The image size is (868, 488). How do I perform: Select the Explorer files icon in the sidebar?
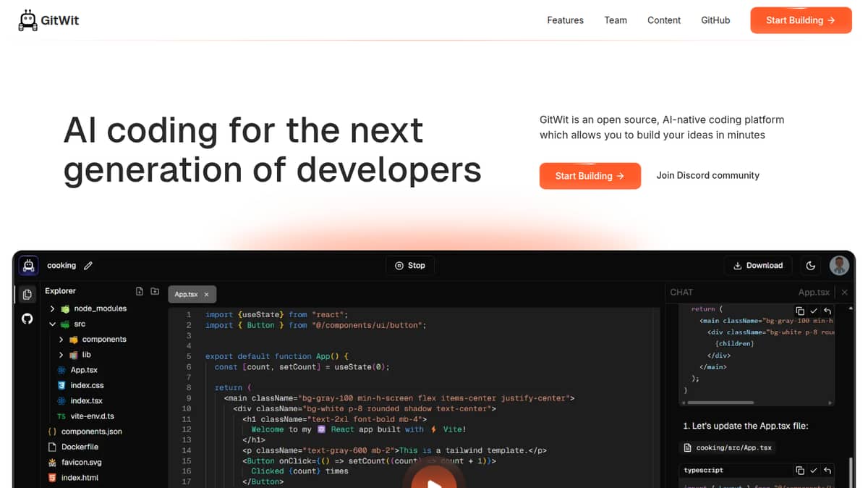click(x=27, y=295)
